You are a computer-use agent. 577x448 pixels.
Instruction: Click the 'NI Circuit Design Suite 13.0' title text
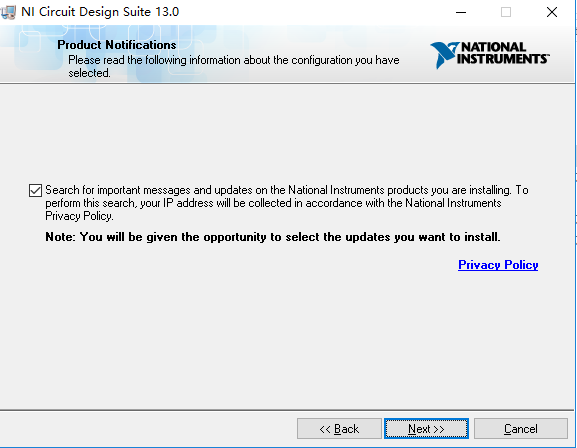pyautogui.click(x=100, y=12)
